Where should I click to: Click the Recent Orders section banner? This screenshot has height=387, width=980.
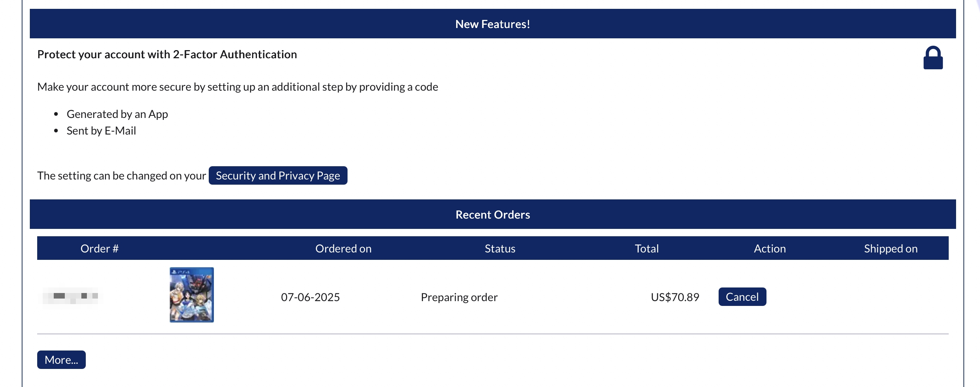click(x=492, y=215)
